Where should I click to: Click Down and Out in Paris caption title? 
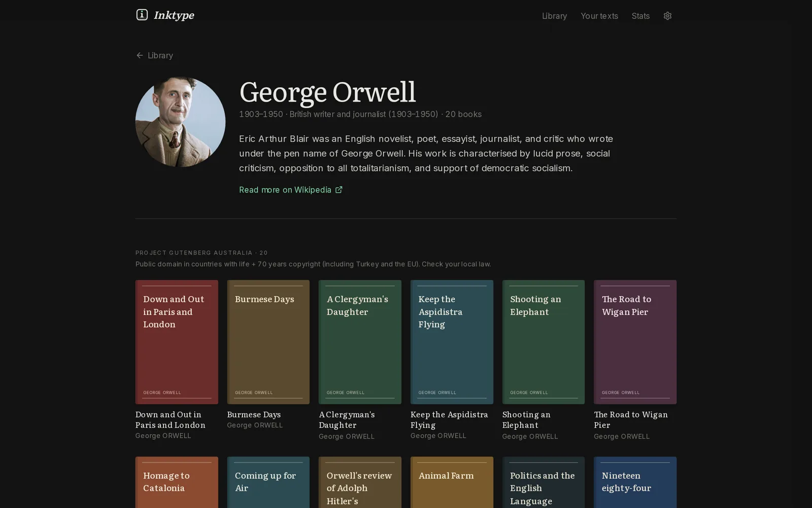[171, 420]
